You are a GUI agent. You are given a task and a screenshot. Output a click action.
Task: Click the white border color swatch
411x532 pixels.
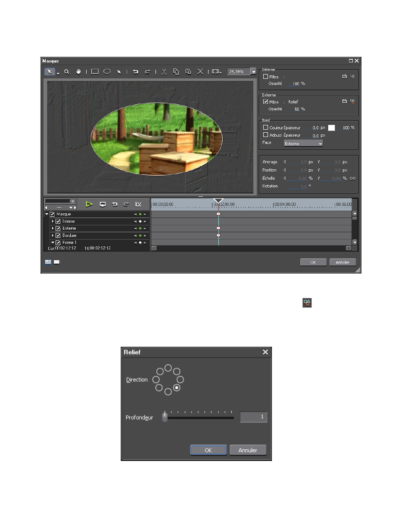click(x=331, y=128)
